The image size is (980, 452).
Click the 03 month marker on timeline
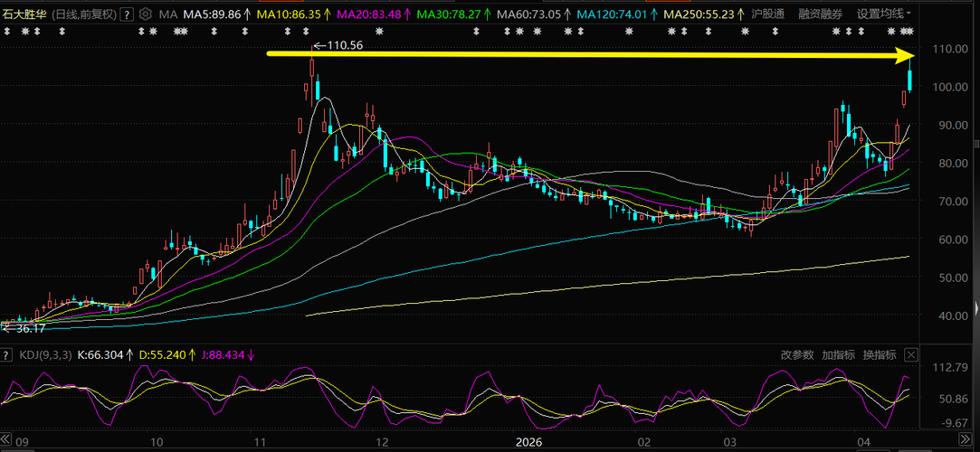point(730,442)
